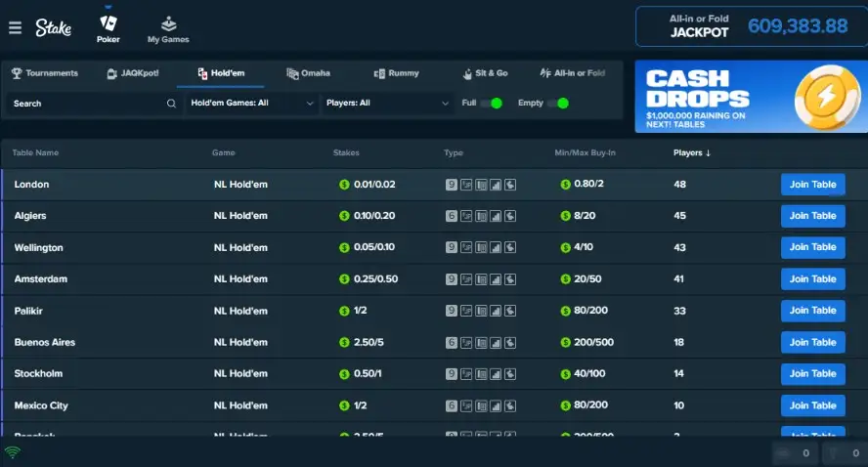Click the bar chart icon in Wellington row

pos(496,247)
